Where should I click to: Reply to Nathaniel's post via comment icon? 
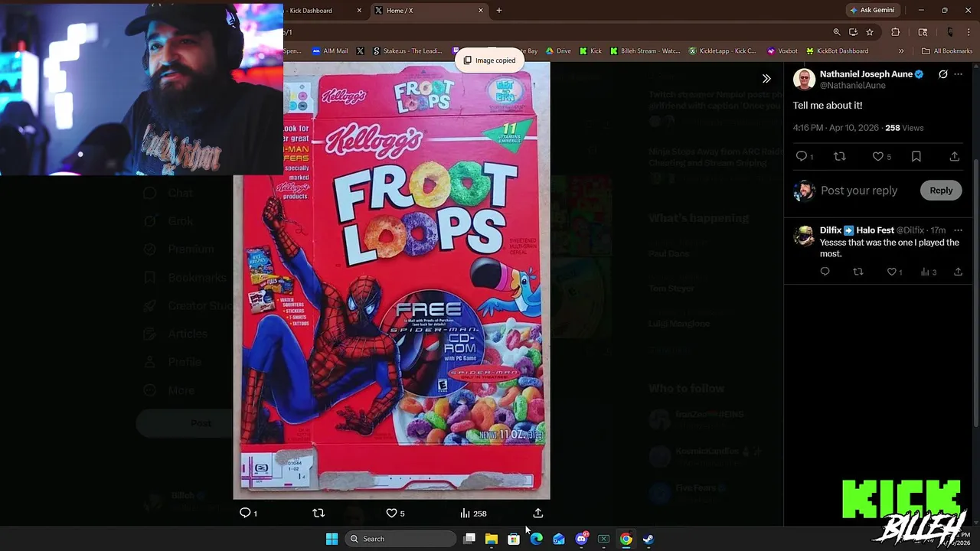pos(804,156)
